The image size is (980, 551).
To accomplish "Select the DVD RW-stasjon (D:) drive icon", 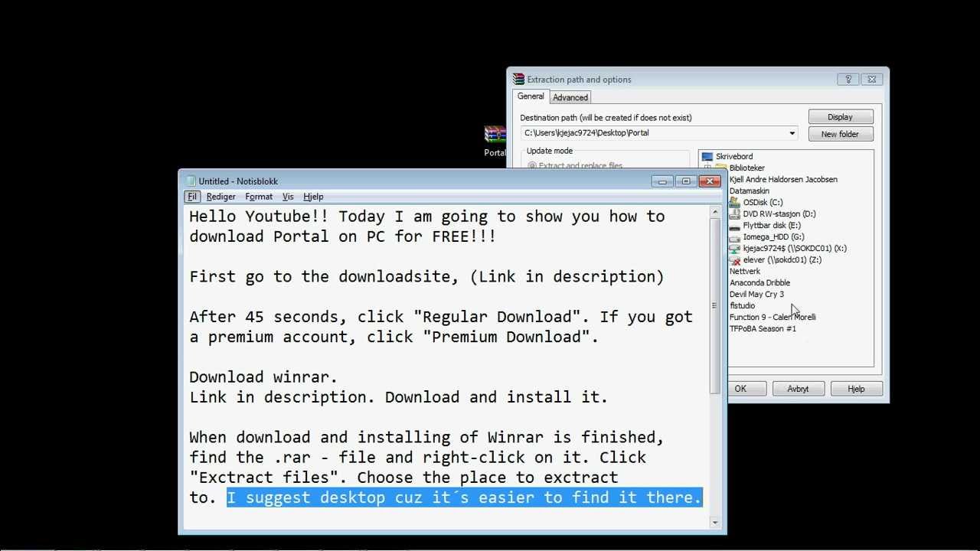I will point(735,214).
